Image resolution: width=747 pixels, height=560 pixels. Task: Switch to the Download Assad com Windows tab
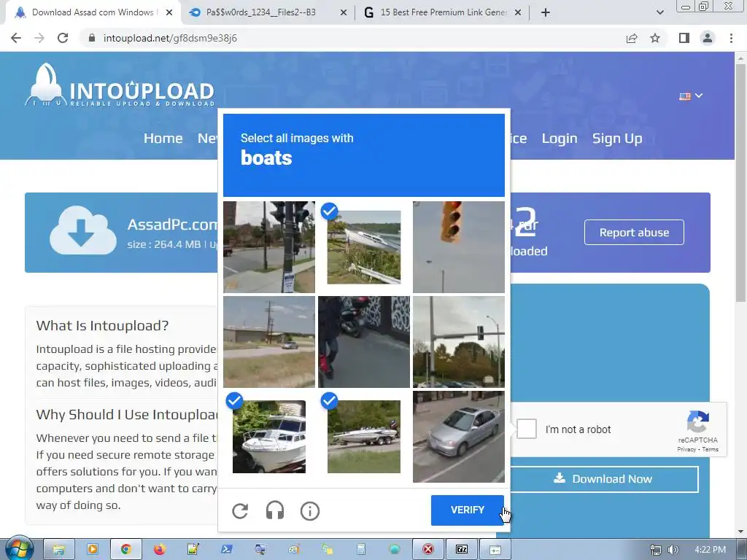93,13
